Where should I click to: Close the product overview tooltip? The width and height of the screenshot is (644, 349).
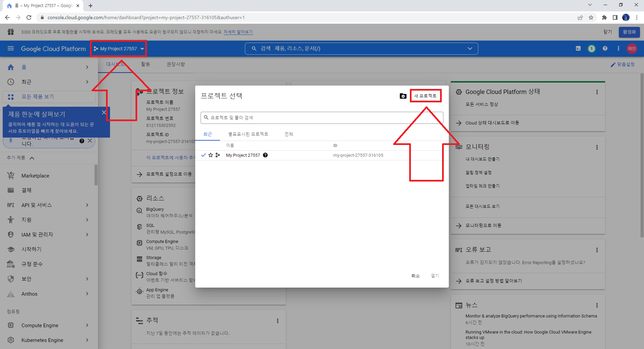point(104,112)
